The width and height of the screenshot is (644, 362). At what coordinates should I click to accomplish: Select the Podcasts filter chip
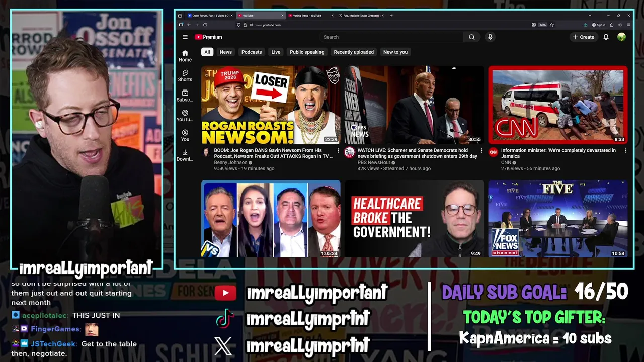(x=252, y=52)
